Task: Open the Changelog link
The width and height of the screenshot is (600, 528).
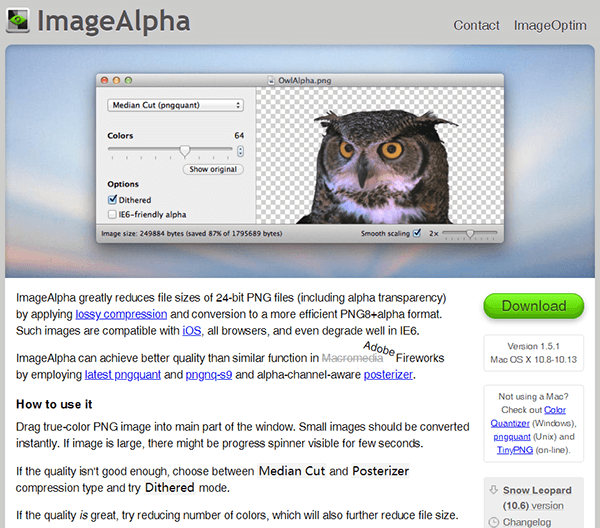Action: coord(527,522)
